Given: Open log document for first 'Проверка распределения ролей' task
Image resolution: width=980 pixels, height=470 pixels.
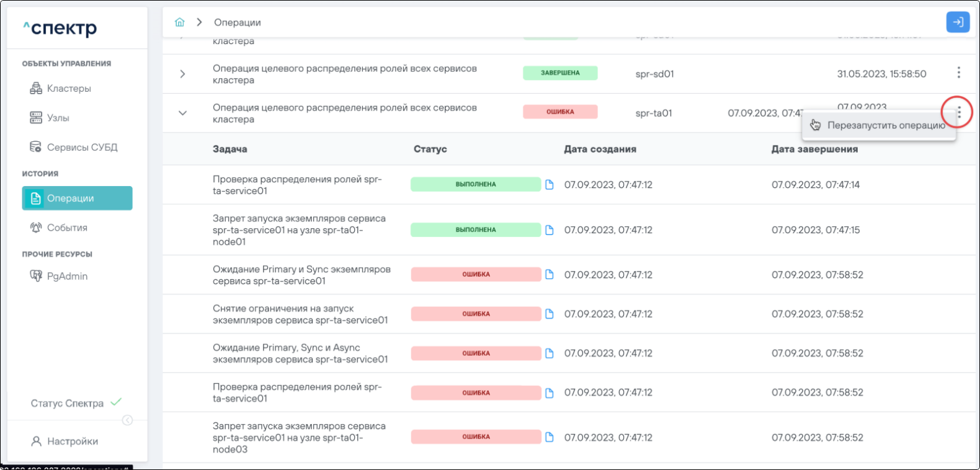Looking at the screenshot, I should [x=549, y=185].
